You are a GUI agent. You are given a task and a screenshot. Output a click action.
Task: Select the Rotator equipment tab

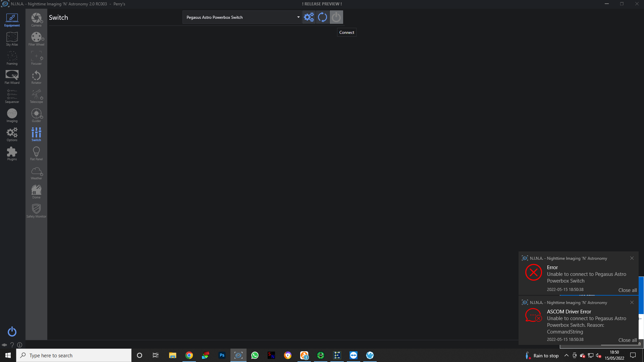[x=36, y=77]
